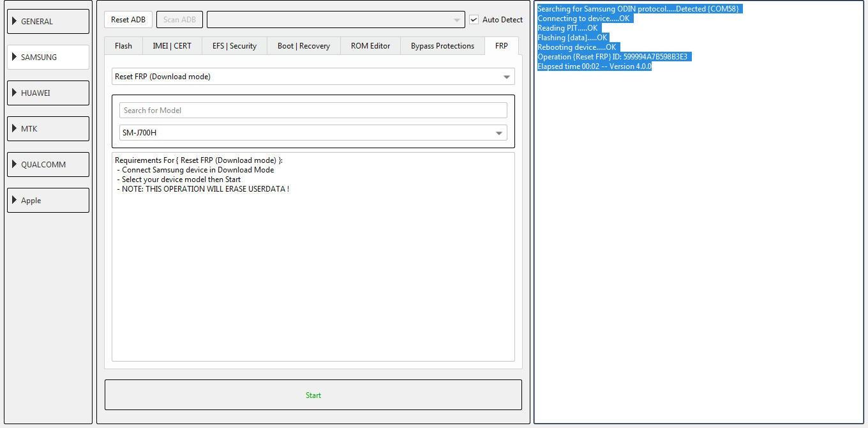Viewport: 868px width, 428px height.
Task: Expand the MTK sidebar section
Action: (x=48, y=128)
